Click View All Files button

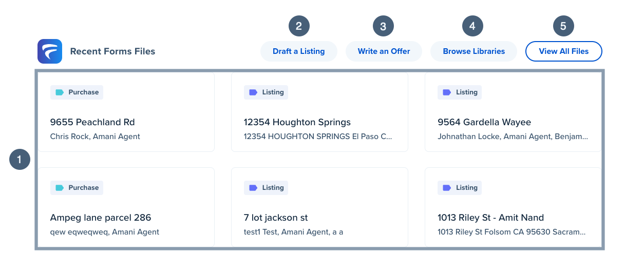coord(563,51)
